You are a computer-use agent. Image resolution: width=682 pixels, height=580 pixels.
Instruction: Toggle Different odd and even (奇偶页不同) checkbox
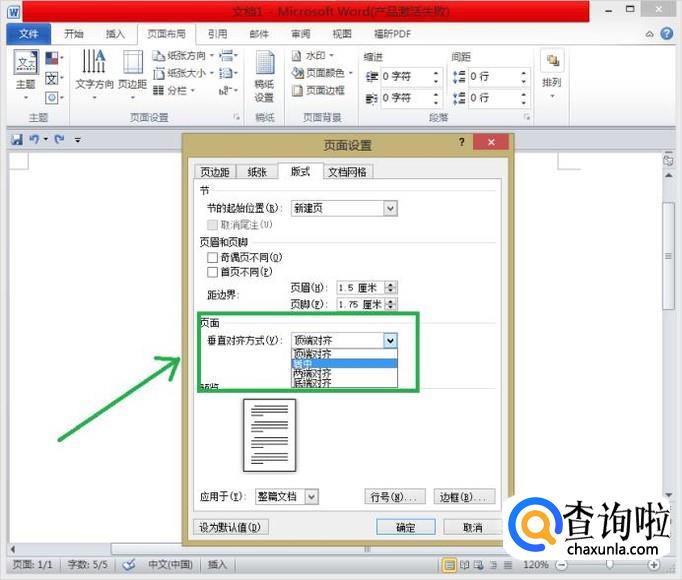click(x=213, y=258)
